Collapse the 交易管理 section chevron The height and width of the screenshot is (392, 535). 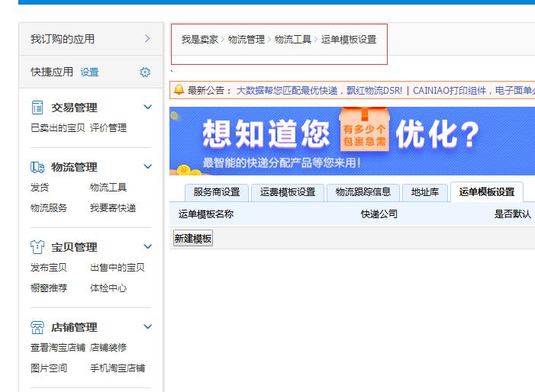point(148,107)
